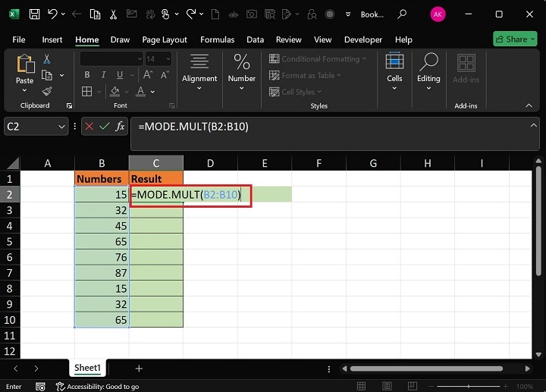Click the Number percent icon
Screen dimensions: 546x392
242,62
